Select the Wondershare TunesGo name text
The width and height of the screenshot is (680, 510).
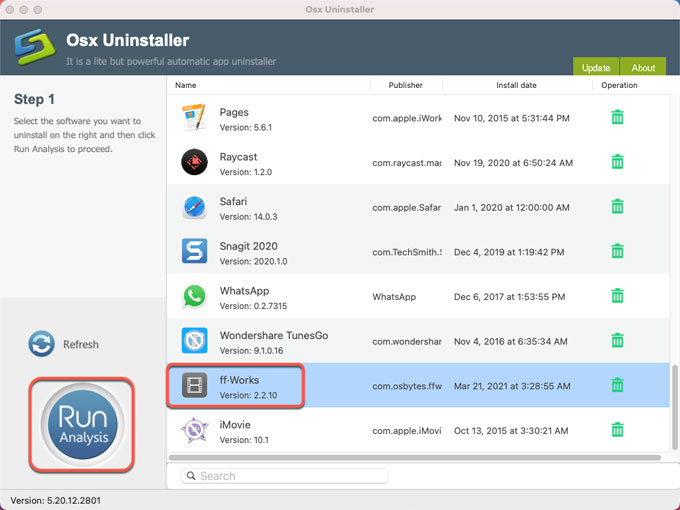[274, 335]
